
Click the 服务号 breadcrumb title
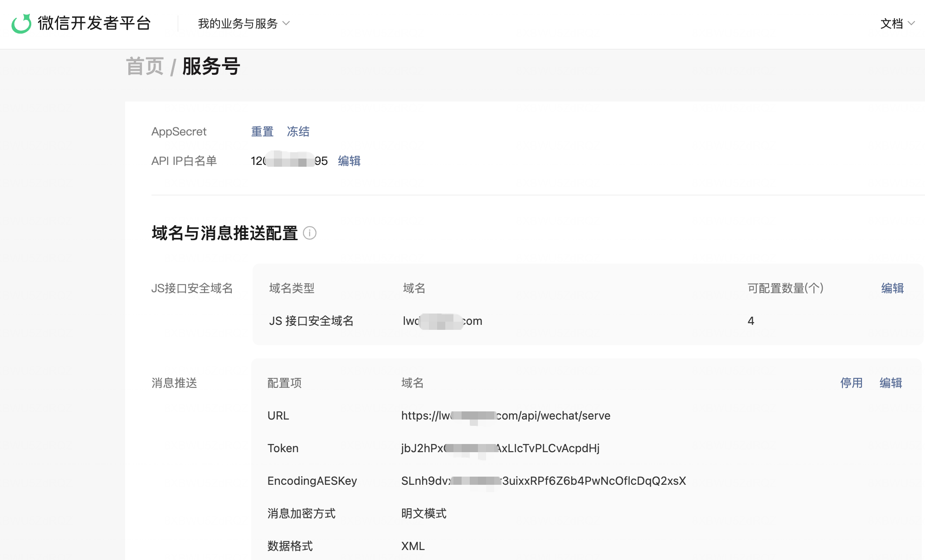(211, 67)
